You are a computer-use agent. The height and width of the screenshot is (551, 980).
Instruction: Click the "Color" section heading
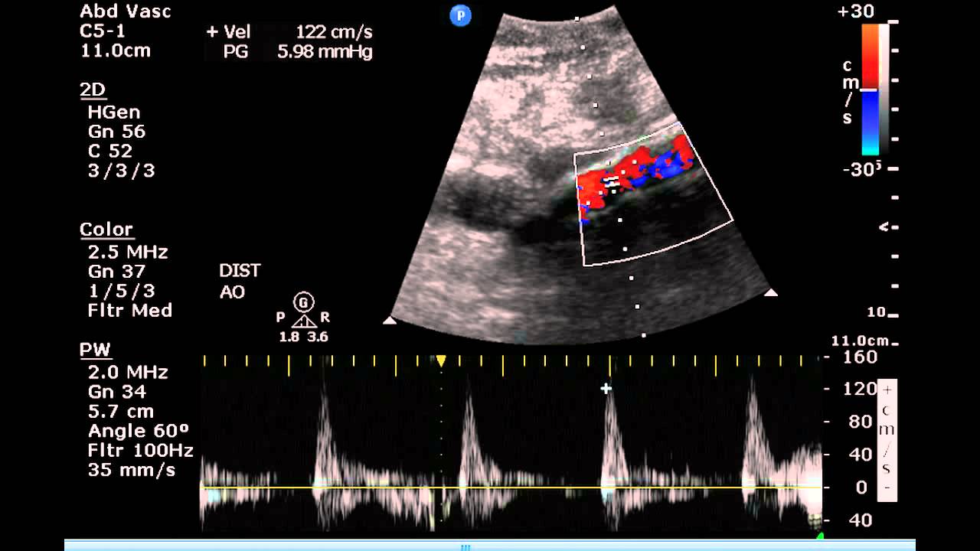(106, 230)
